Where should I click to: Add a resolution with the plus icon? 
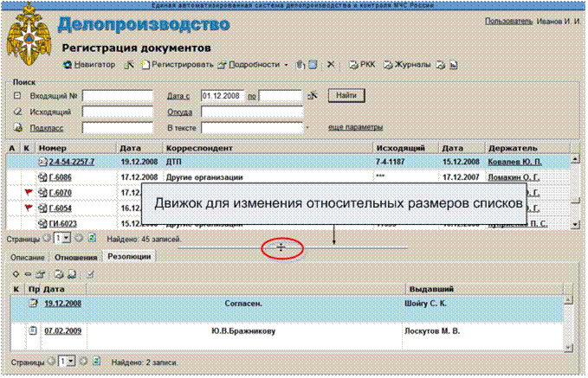[x=16, y=274]
